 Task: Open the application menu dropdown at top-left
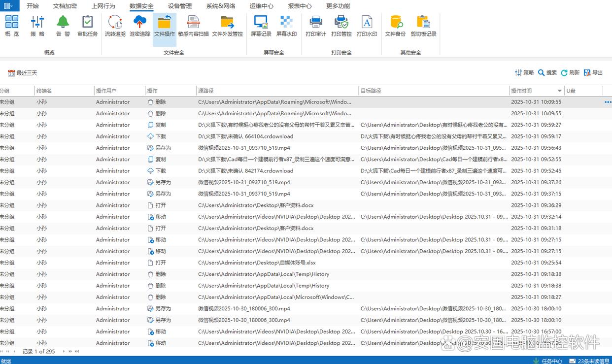pos(9,6)
